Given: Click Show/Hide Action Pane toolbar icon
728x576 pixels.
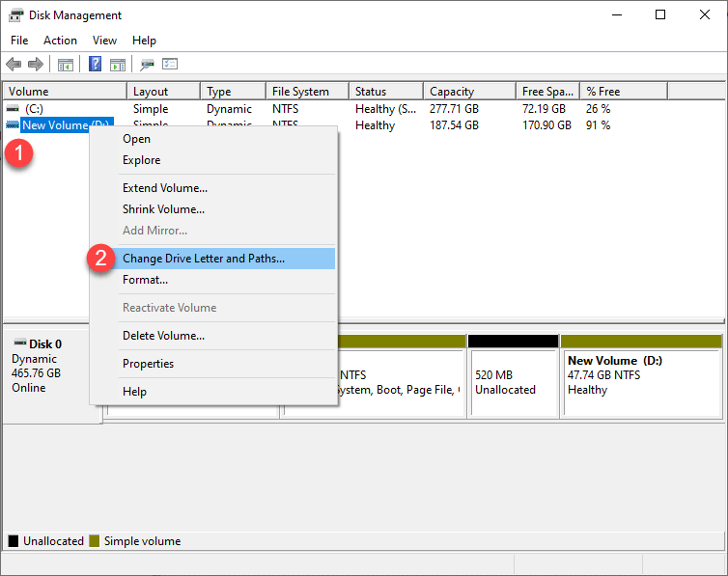Looking at the screenshot, I should click(118, 65).
